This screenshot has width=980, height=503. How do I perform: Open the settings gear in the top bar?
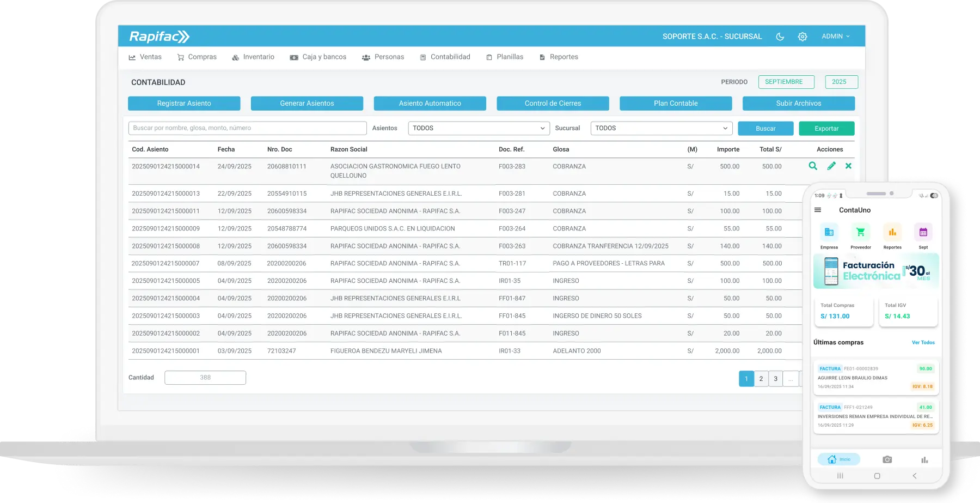tap(802, 36)
